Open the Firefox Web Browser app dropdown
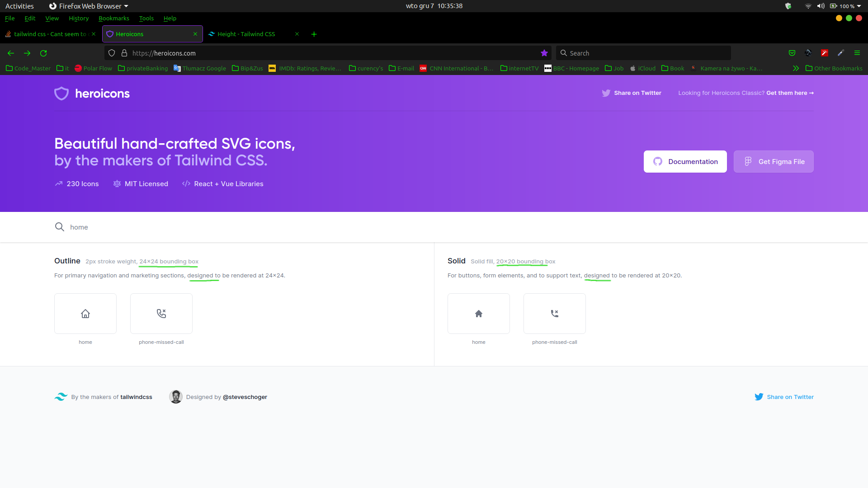This screenshot has width=868, height=488. coord(89,6)
